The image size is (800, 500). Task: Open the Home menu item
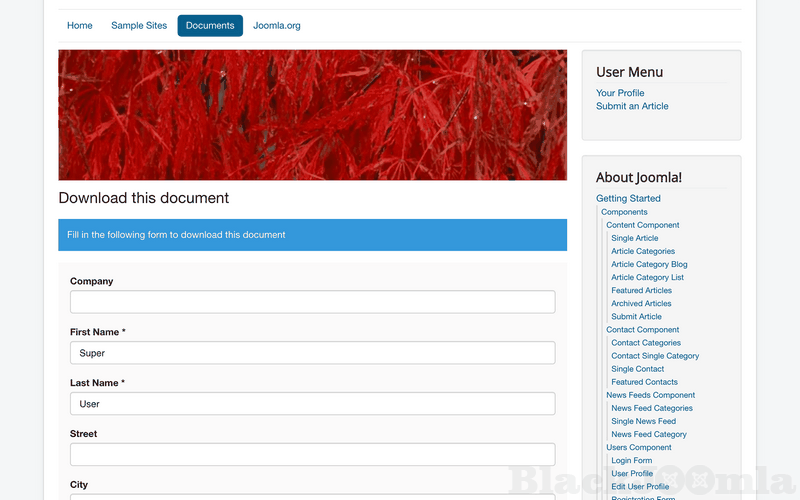click(80, 26)
